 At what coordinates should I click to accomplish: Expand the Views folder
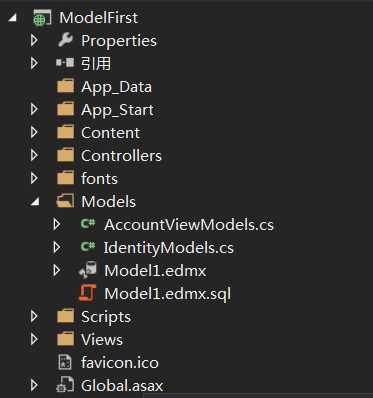tap(34, 339)
